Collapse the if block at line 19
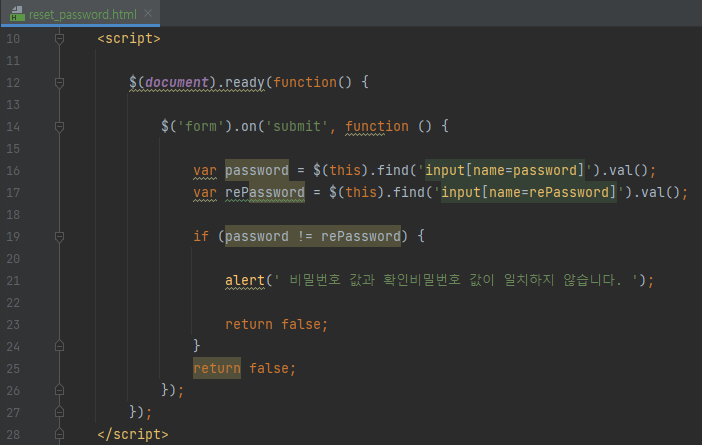The width and height of the screenshot is (702, 445). [59, 236]
